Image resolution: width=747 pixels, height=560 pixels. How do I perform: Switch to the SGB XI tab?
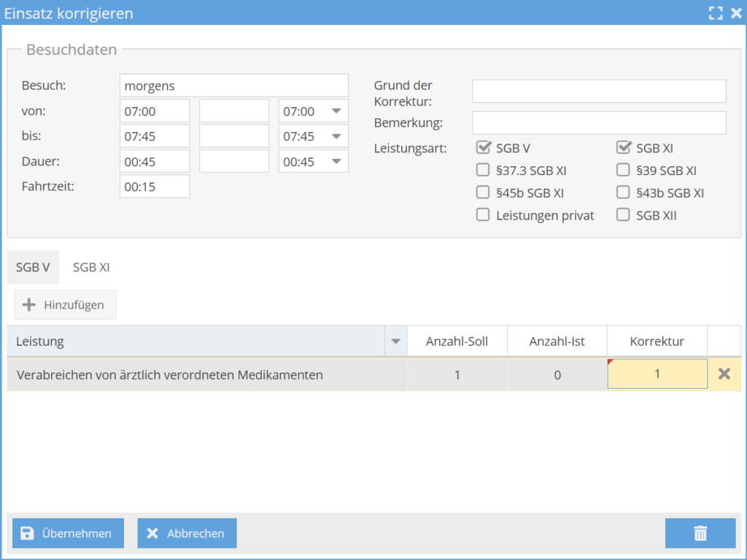[x=91, y=268]
